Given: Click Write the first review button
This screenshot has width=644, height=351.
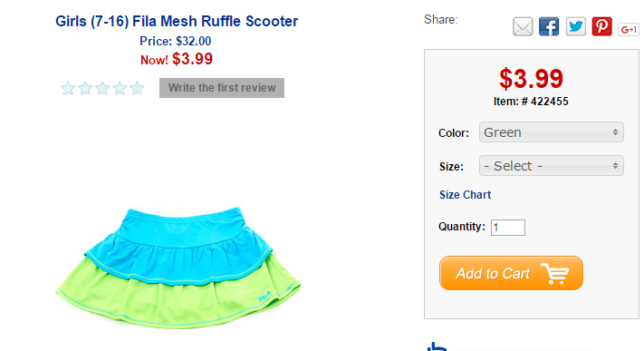Looking at the screenshot, I should tap(222, 88).
